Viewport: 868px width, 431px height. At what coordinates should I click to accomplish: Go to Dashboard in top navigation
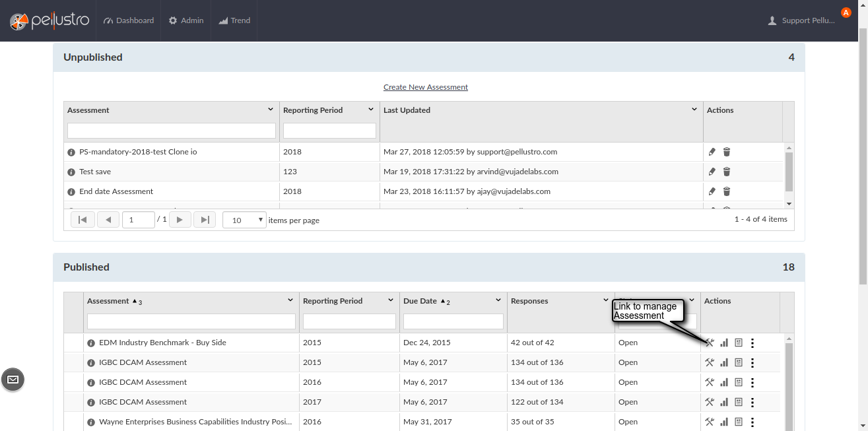tap(129, 20)
